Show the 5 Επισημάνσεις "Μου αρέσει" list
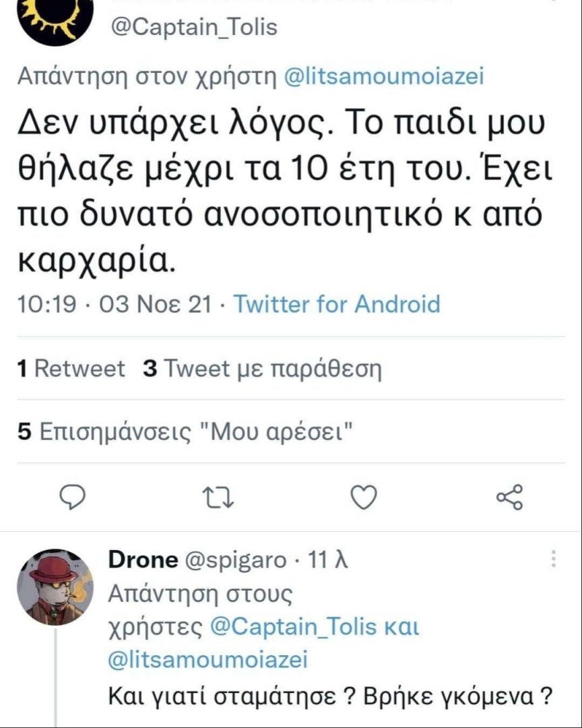582x728 pixels. 186,431
